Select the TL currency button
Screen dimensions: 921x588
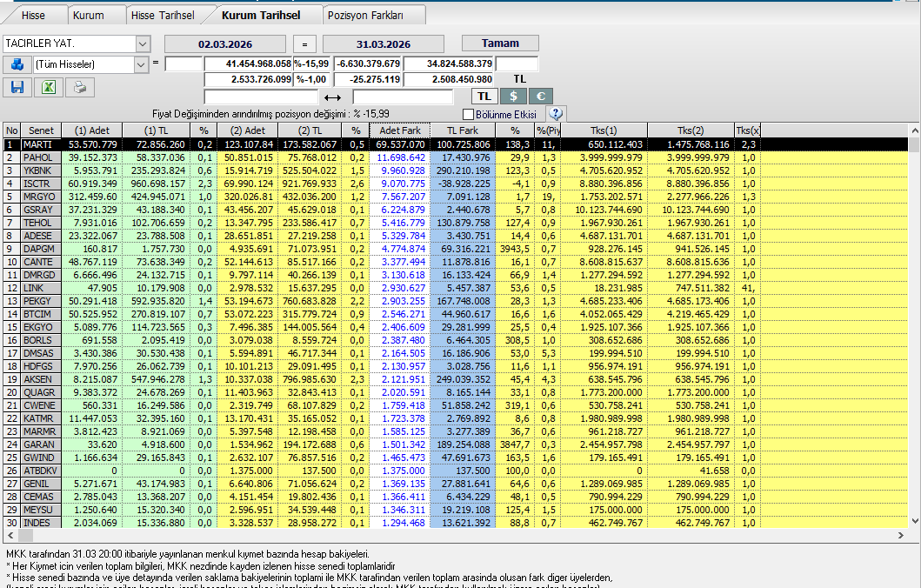[484, 97]
